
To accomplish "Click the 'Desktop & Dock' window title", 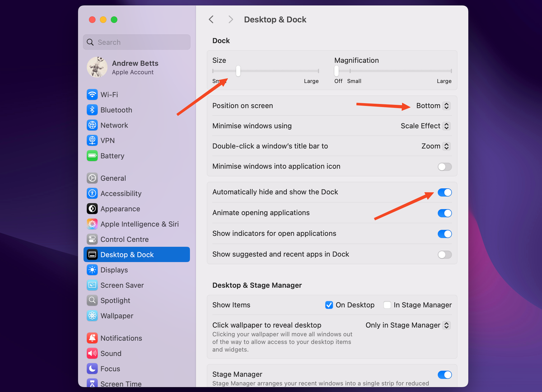I will [x=275, y=19].
